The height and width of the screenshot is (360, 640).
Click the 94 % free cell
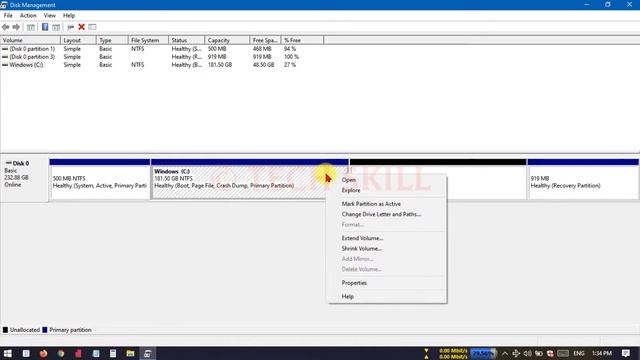click(x=290, y=49)
